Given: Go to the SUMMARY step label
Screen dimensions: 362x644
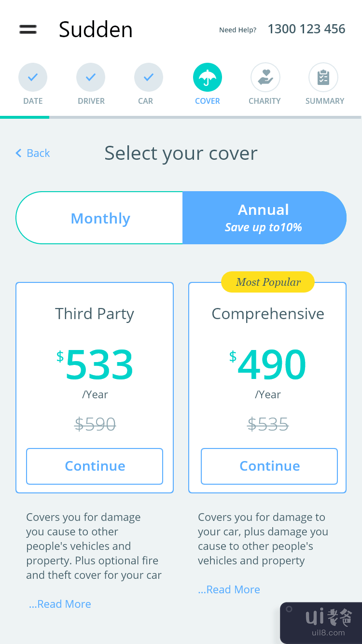Looking at the screenshot, I should point(324,101).
